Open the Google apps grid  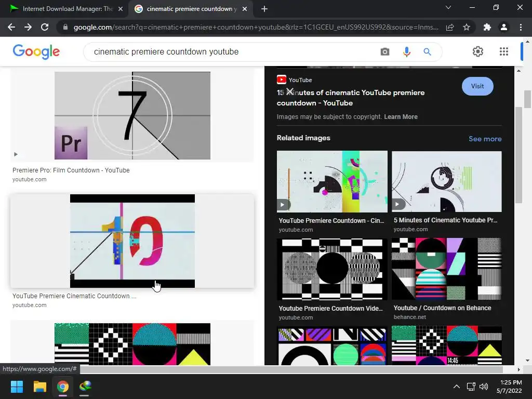pos(504,51)
